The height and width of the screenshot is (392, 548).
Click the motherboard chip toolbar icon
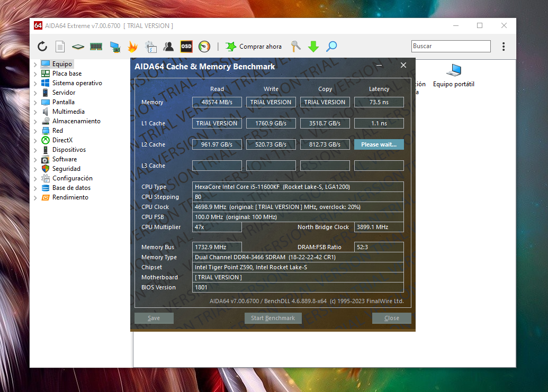pos(78,47)
